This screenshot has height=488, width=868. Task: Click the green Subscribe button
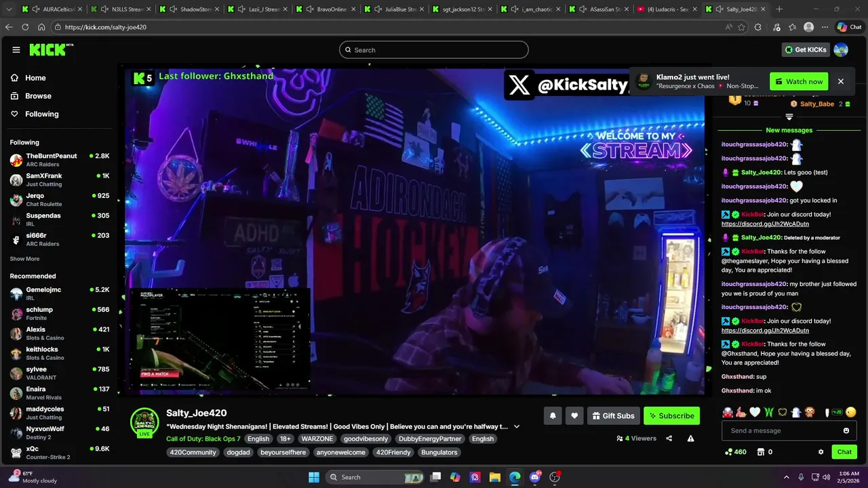671,415
